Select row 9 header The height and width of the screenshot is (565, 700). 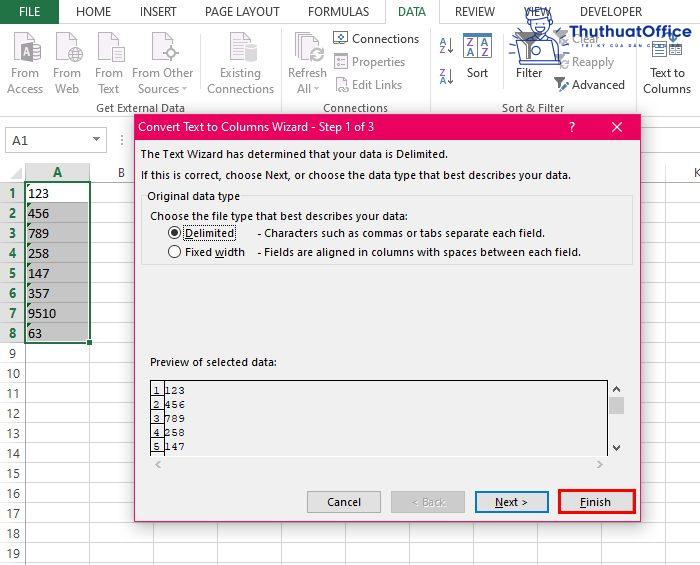point(12,353)
